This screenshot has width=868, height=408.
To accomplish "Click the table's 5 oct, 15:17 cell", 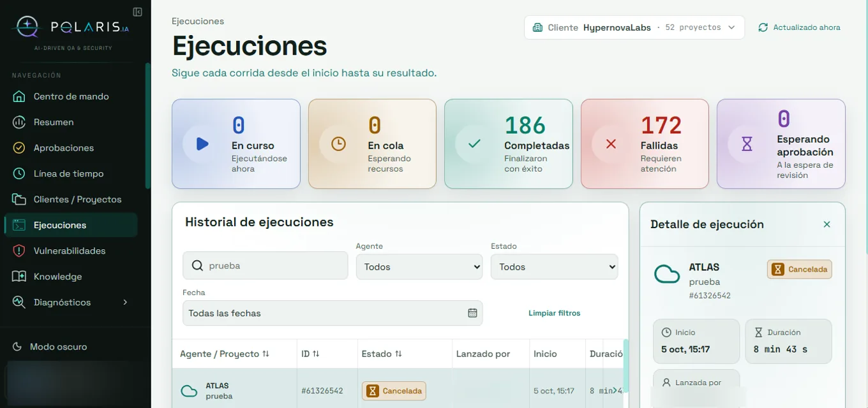I will pyautogui.click(x=554, y=391).
